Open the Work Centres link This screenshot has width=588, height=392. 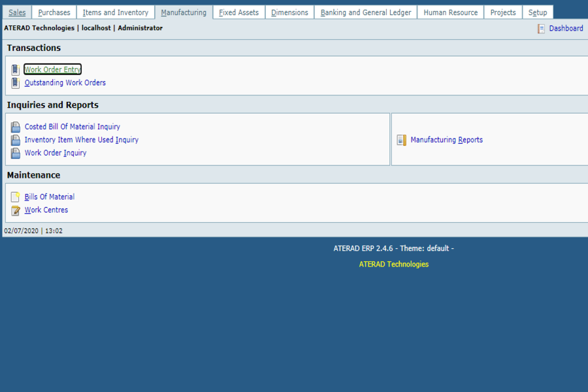click(x=46, y=210)
